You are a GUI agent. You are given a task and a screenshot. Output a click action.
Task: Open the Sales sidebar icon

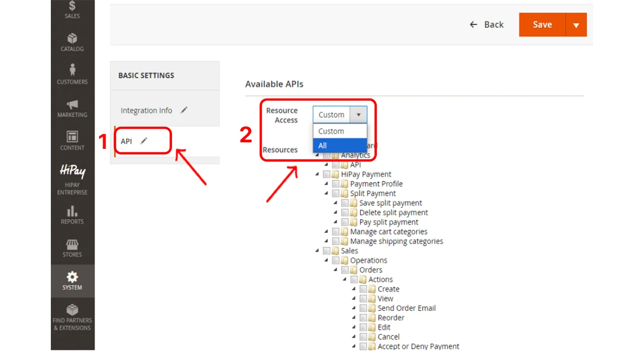pyautogui.click(x=72, y=9)
